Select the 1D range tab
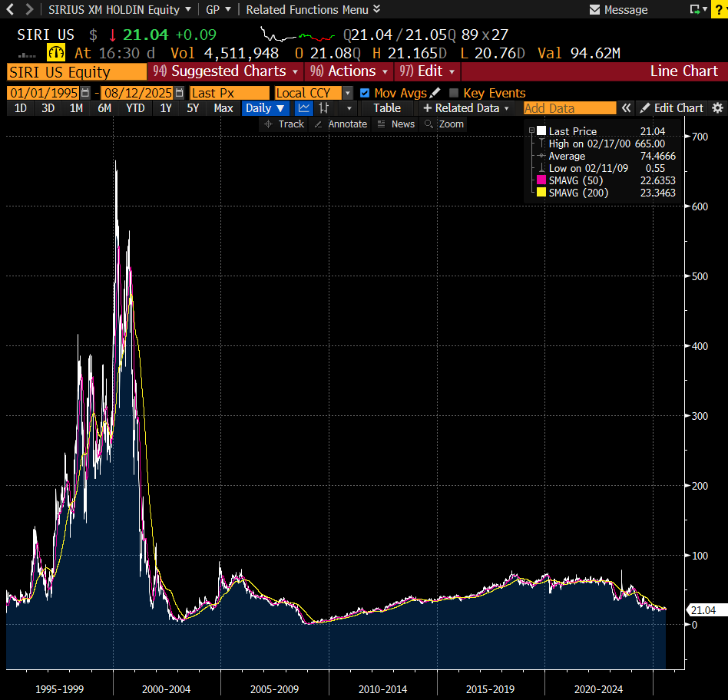This screenshot has width=728, height=700. pyautogui.click(x=21, y=108)
